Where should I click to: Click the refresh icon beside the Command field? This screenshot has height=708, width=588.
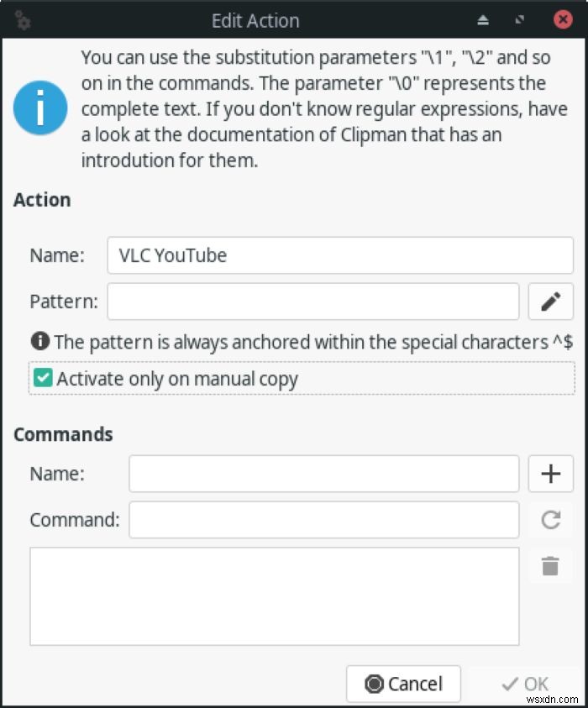click(551, 520)
